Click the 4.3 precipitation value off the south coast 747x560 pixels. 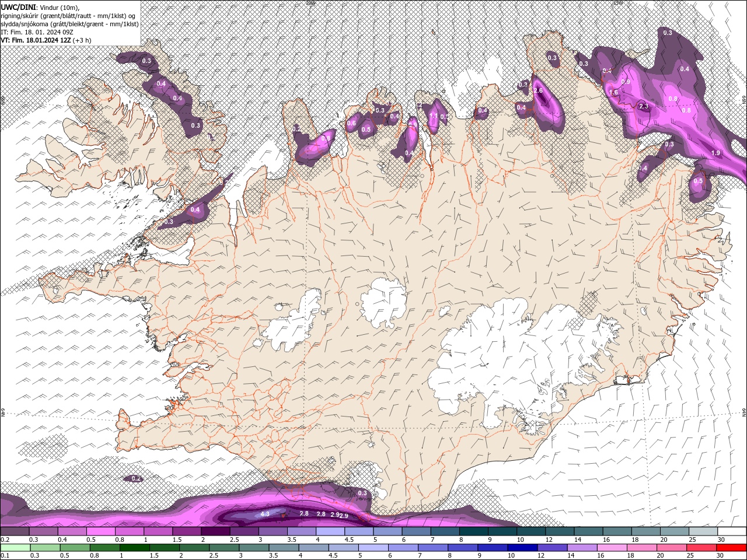click(x=264, y=514)
